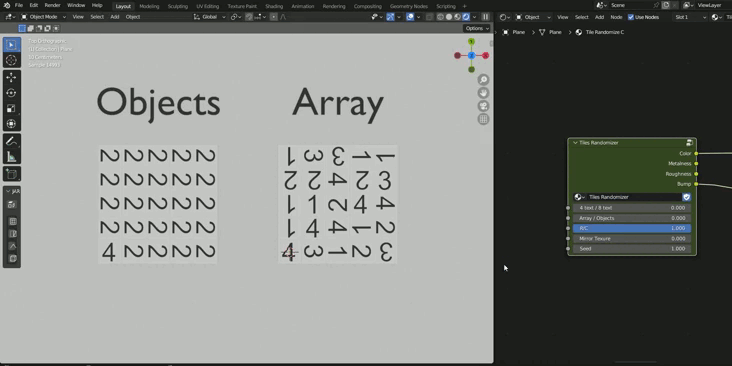This screenshot has width=732, height=366.
Task: Click the fake user shield icon in node
Action: (x=686, y=197)
